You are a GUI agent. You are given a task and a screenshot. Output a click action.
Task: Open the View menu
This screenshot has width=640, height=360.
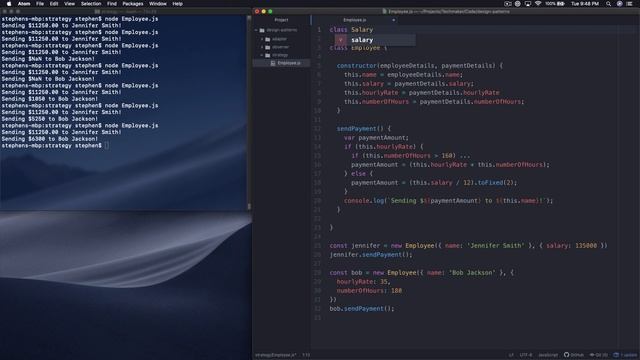tap(69, 4)
